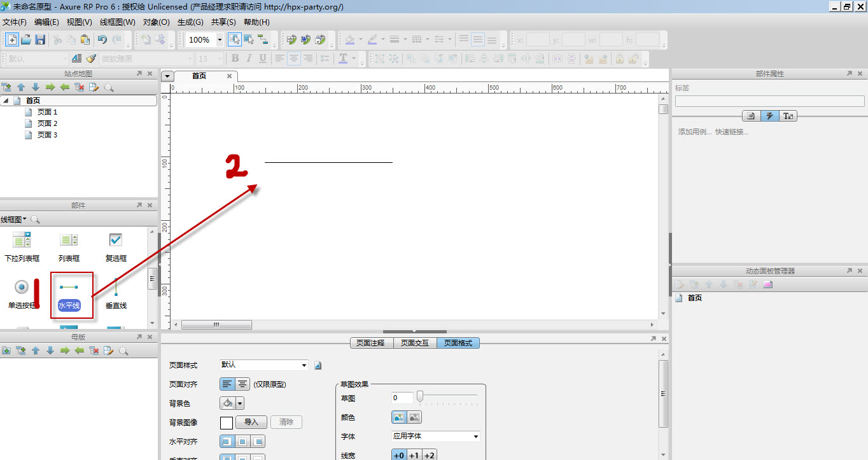Open the 编辑(E) menu
This screenshot has width=868, height=460.
click(46, 22)
